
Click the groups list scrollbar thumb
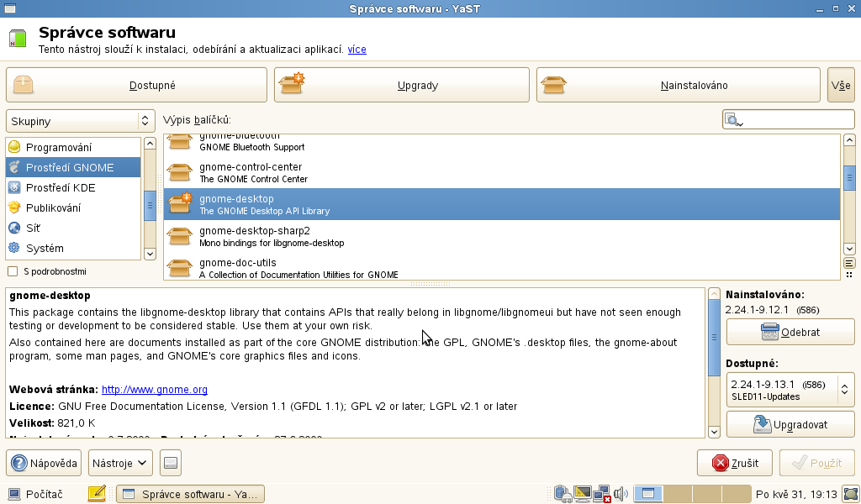[x=150, y=206]
